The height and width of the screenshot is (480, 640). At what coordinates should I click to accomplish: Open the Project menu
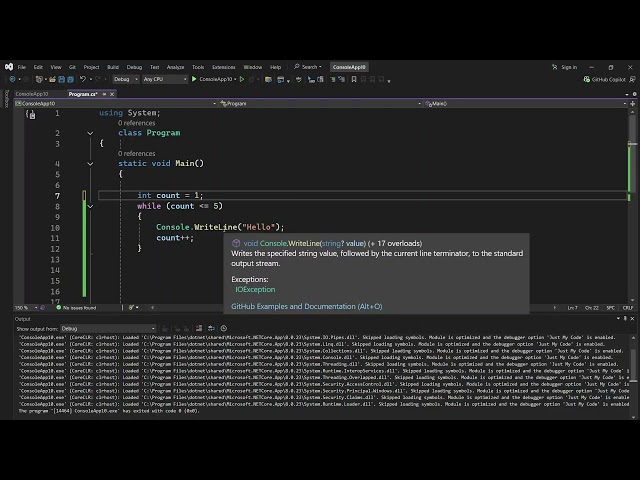(x=91, y=67)
